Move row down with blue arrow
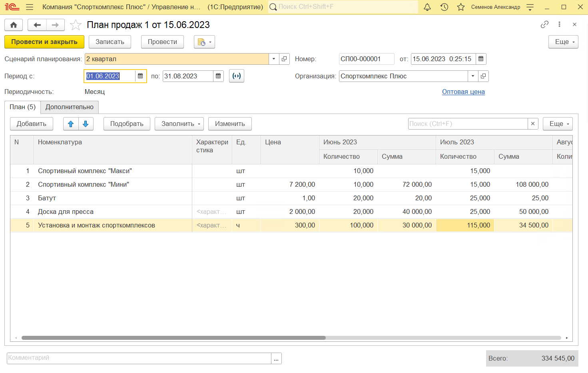This screenshot has width=588, height=373. click(86, 124)
